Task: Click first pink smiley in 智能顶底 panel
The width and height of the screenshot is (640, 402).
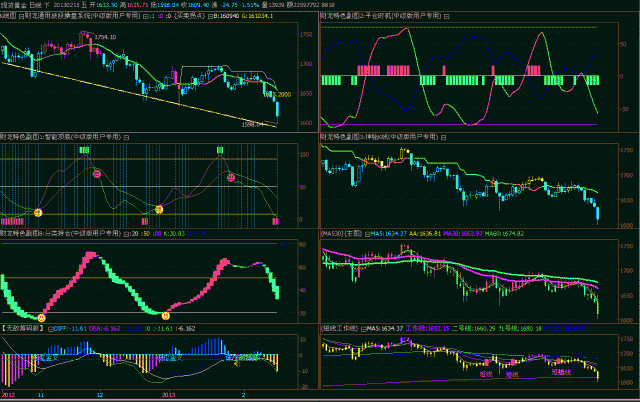Action: pyautogui.click(x=97, y=174)
